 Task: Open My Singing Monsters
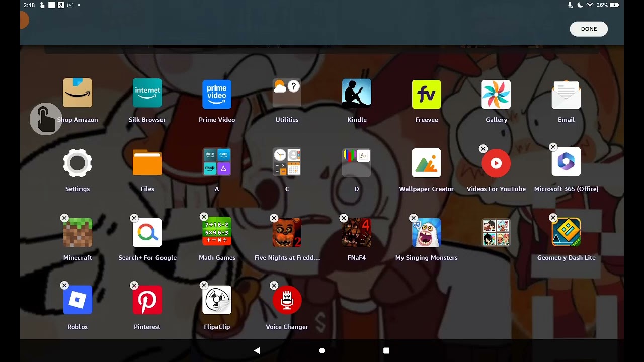coord(427,232)
